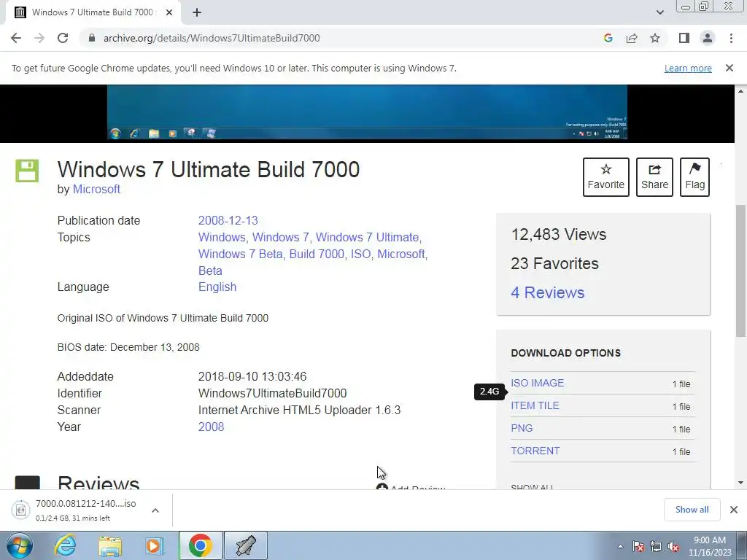Select the PNG download option

click(522, 428)
